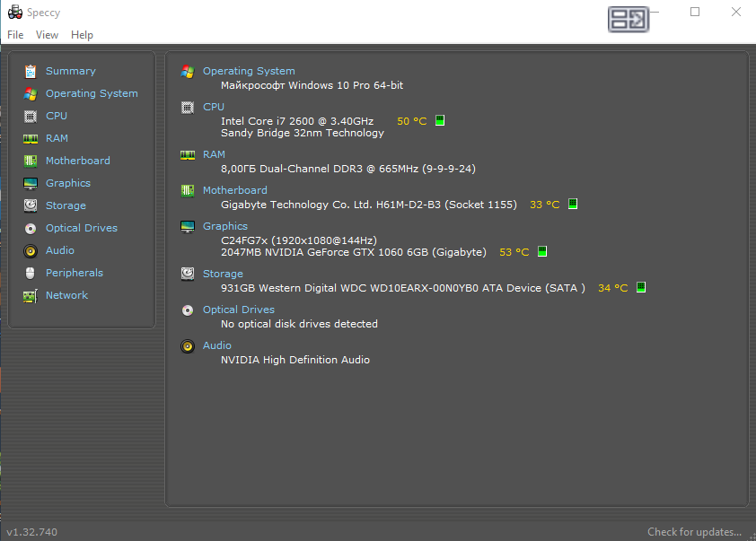Screen dimensions: 756x541
Task: Open the View menu
Action: (47, 35)
